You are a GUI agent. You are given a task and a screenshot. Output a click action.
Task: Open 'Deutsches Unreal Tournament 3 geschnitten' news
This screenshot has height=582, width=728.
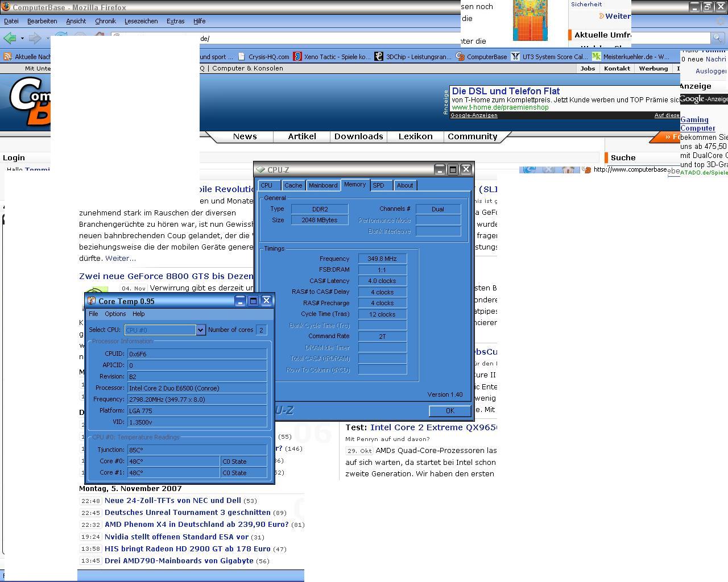(188, 513)
